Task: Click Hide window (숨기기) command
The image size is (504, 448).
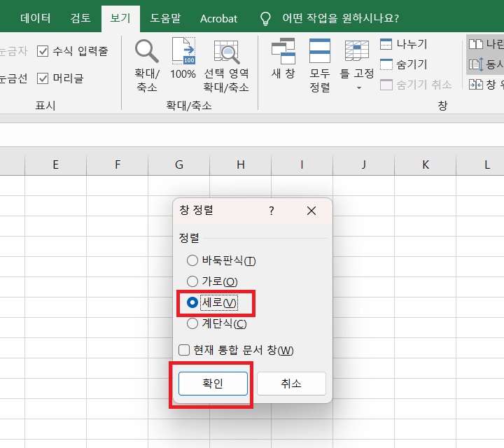Action: 404,64
